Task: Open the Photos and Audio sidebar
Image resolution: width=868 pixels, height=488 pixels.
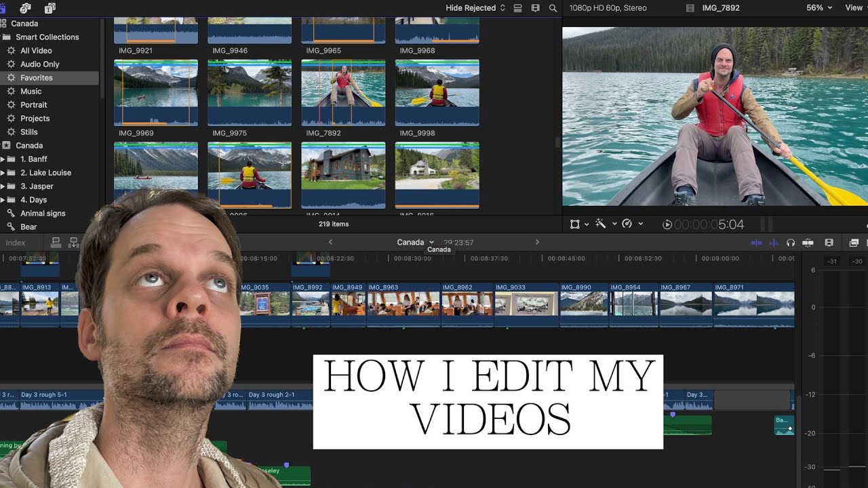Action: [26, 8]
